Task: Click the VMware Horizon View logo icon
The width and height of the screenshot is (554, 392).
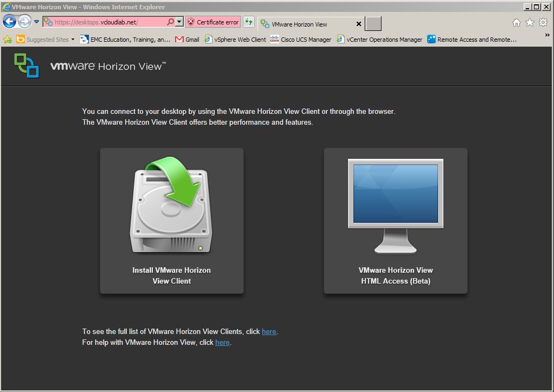Action: click(27, 66)
